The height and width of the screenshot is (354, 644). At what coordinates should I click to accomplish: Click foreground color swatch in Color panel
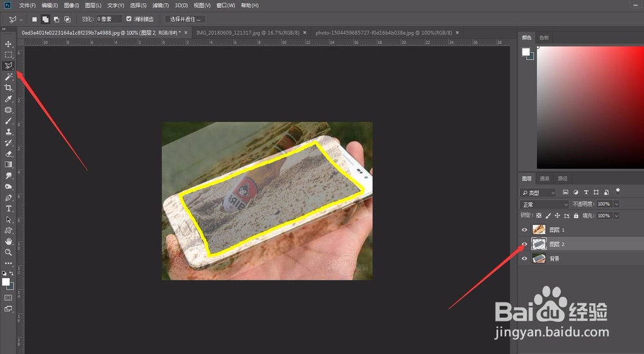coord(526,52)
